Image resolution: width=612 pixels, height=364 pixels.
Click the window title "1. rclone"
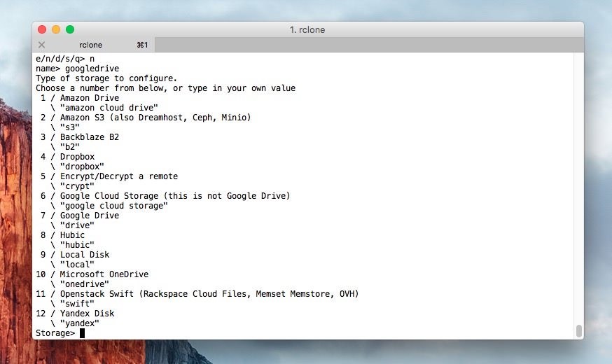point(307,30)
